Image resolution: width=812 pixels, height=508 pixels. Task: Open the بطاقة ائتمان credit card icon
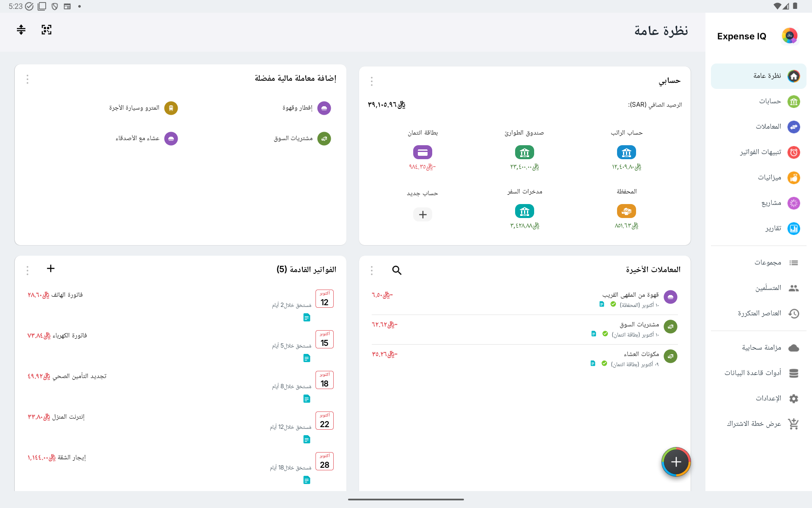(x=422, y=152)
